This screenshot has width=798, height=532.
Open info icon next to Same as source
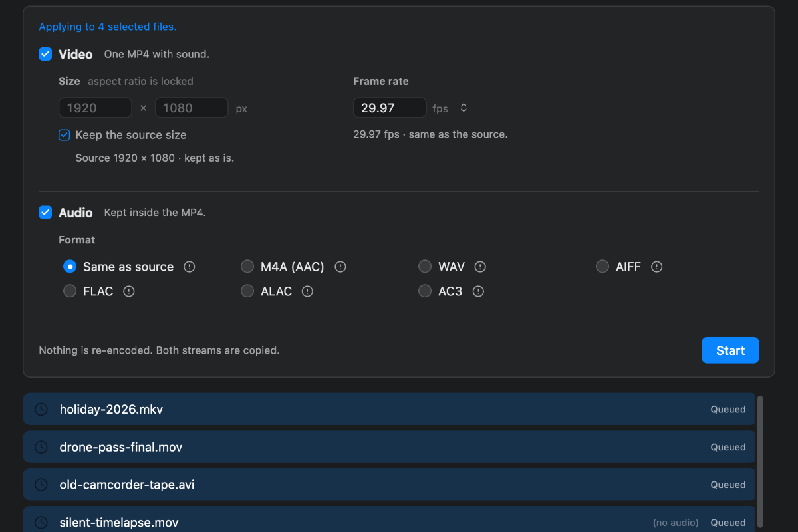point(190,267)
